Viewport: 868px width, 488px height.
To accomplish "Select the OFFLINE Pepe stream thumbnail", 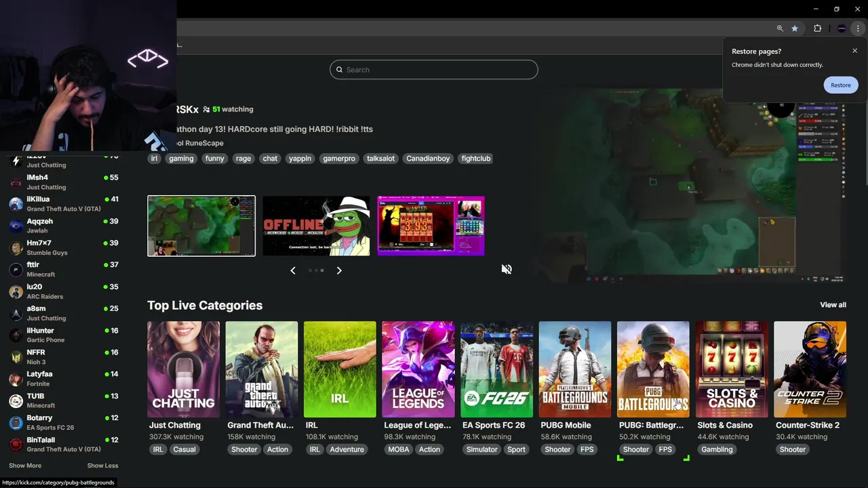I will (x=317, y=226).
